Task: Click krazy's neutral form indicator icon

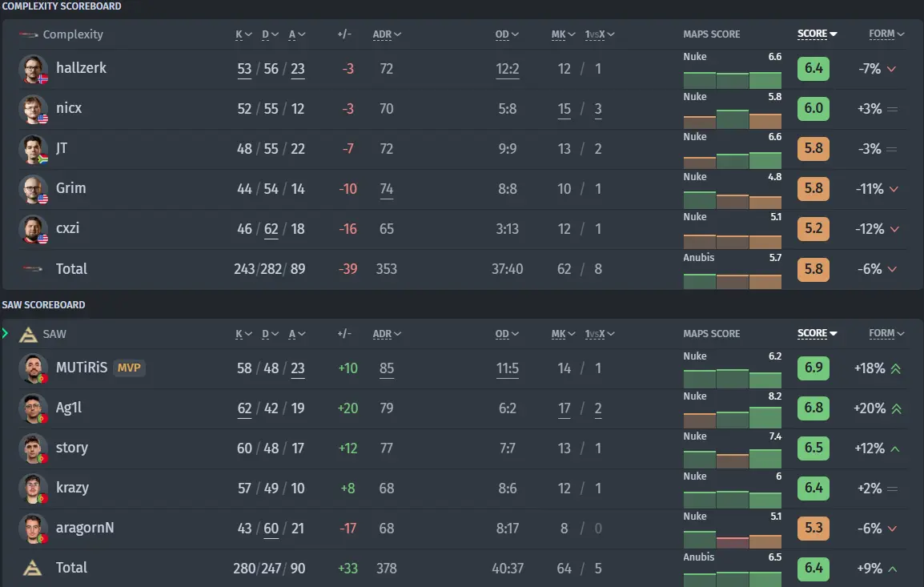Action: pyautogui.click(x=892, y=488)
